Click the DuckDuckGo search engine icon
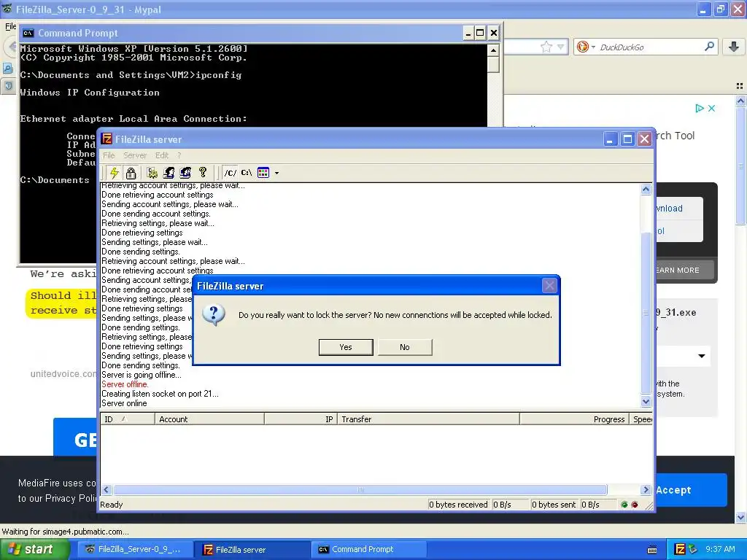The height and width of the screenshot is (560, 747). 582,47
